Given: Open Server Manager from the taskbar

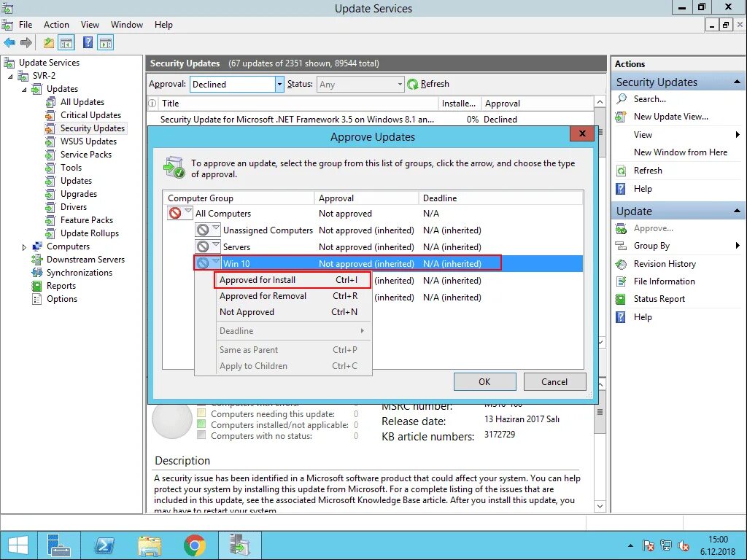Looking at the screenshot, I should [x=59, y=545].
